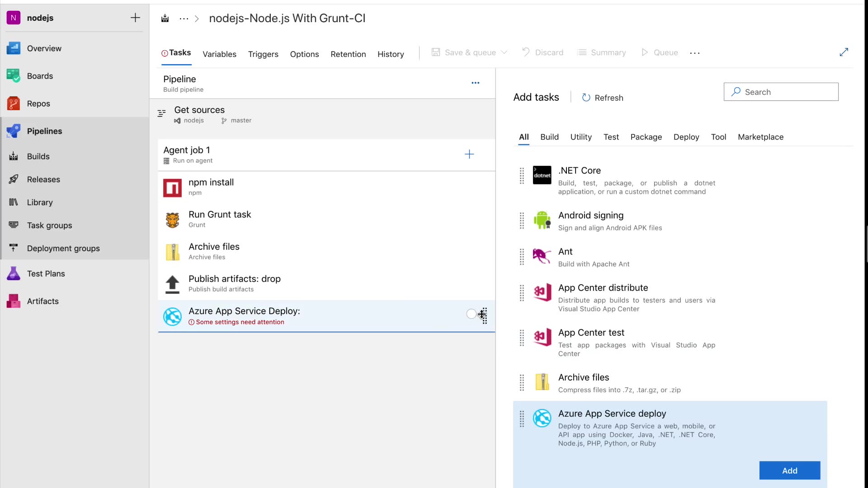The height and width of the screenshot is (488, 868).
Task: Click the Refresh icon in Add tasks
Action: coord(586,98)
